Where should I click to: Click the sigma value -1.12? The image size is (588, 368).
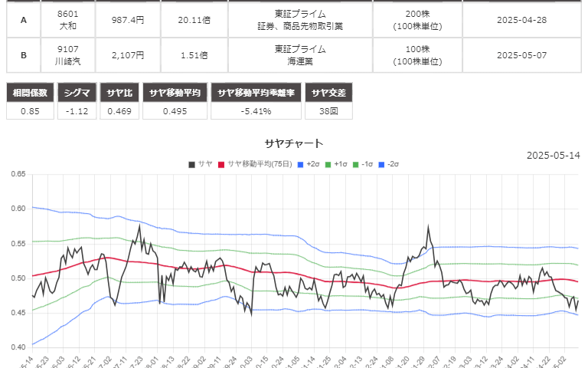coord(77,111)
